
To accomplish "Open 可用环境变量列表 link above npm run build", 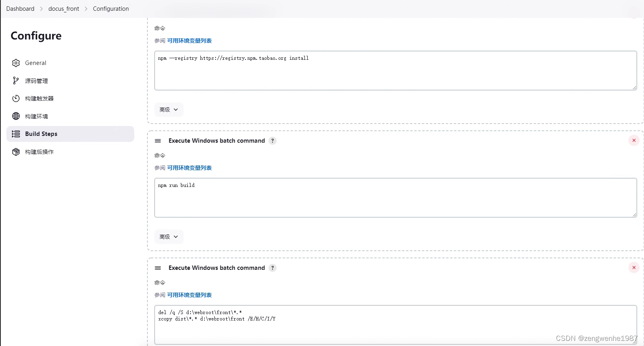I will click(189, 168).
